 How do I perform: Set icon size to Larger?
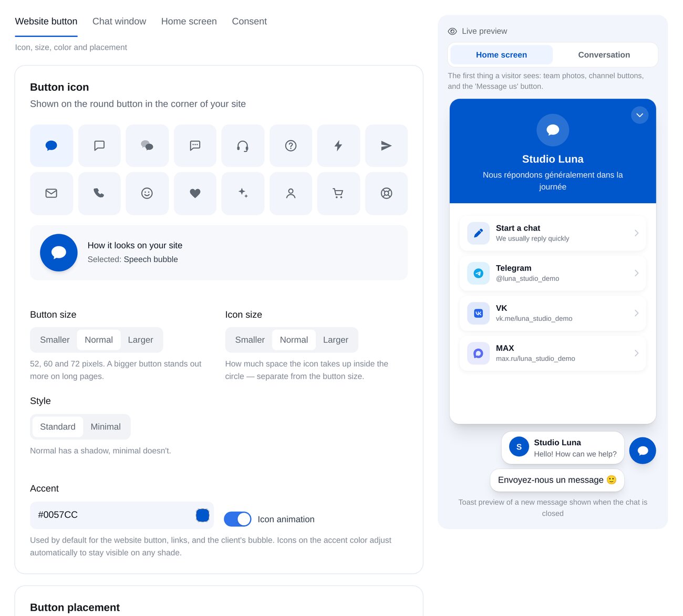336,340
